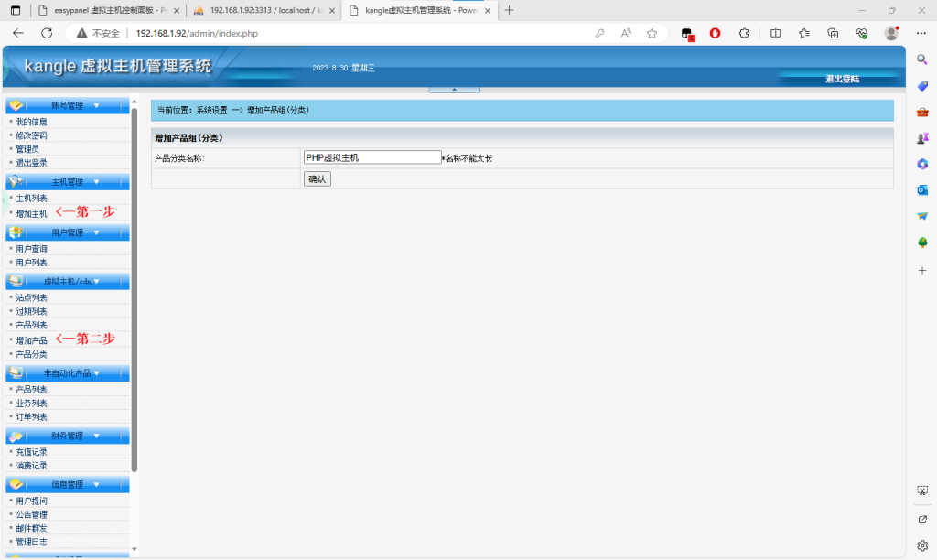The height and width of the screenshot is (560, 937).
Task: Click the browser refresh icon
Action: pos(47,33)
